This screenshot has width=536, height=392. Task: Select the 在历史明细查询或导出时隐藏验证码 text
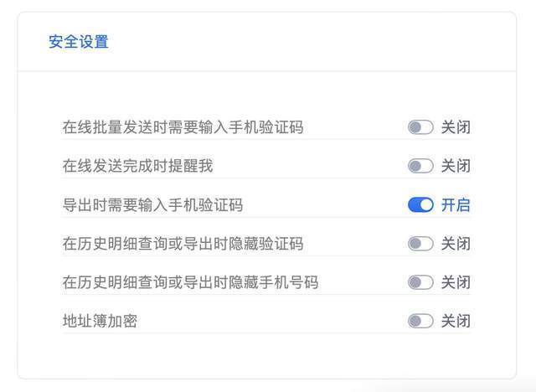[x=183, y=244]
